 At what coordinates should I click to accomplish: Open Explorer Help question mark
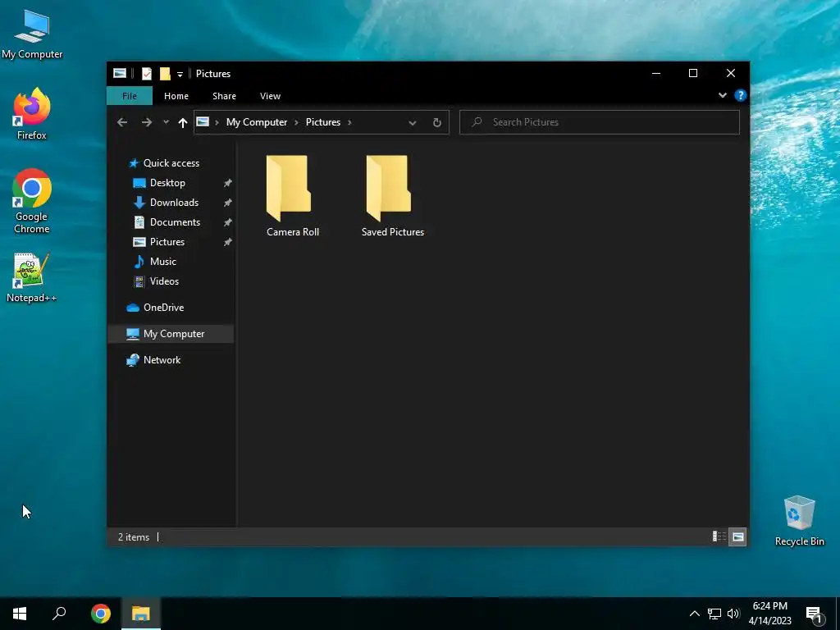point(741,95)
